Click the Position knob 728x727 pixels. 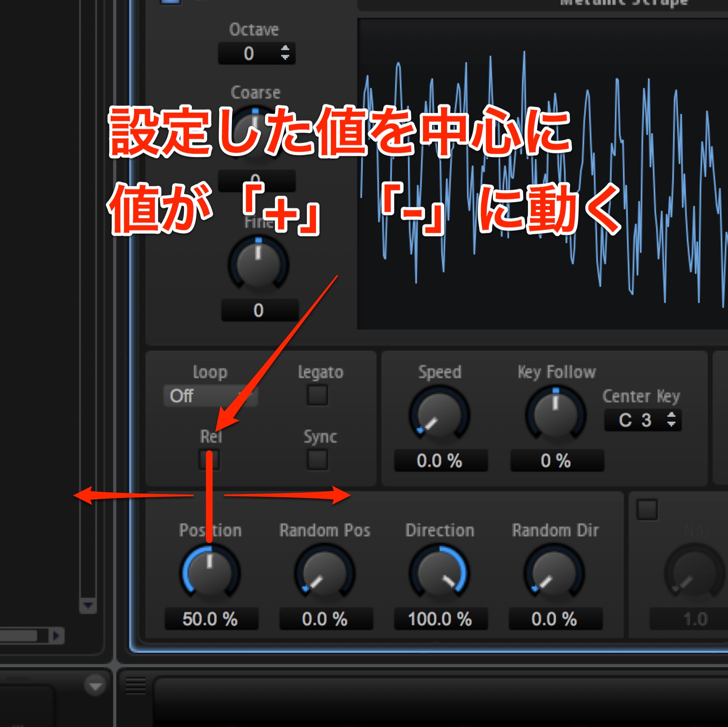[210, 572]
